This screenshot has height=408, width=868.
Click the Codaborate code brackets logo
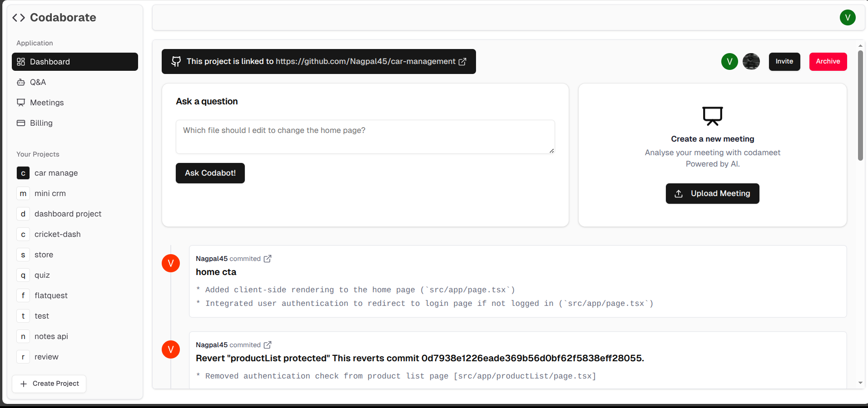[x=18, y=17]
